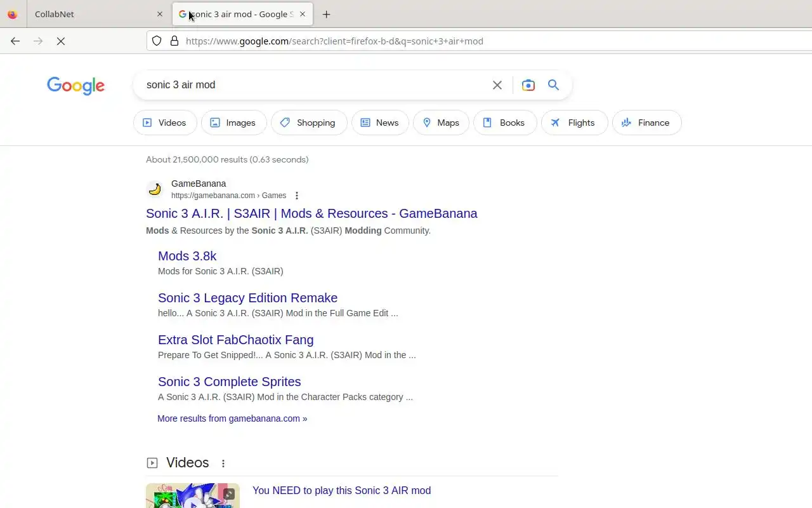The height and width of the screenshot is (508, 812).
Task: Click More results from gamebanana.com
Action: 232,418
